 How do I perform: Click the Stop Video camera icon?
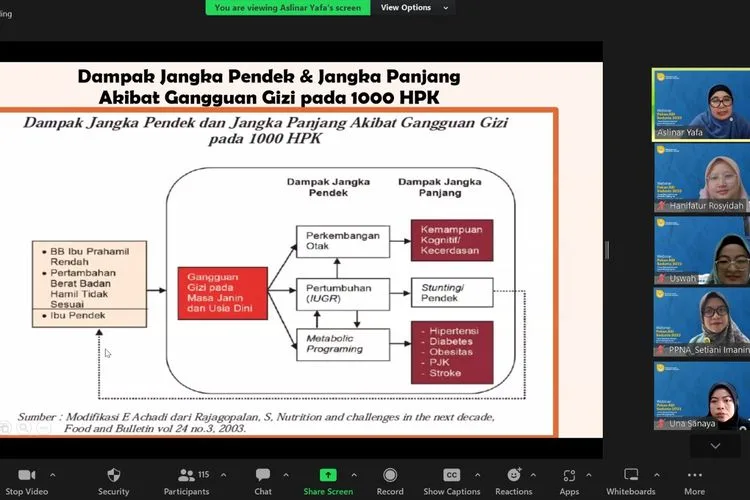point(26,475)
